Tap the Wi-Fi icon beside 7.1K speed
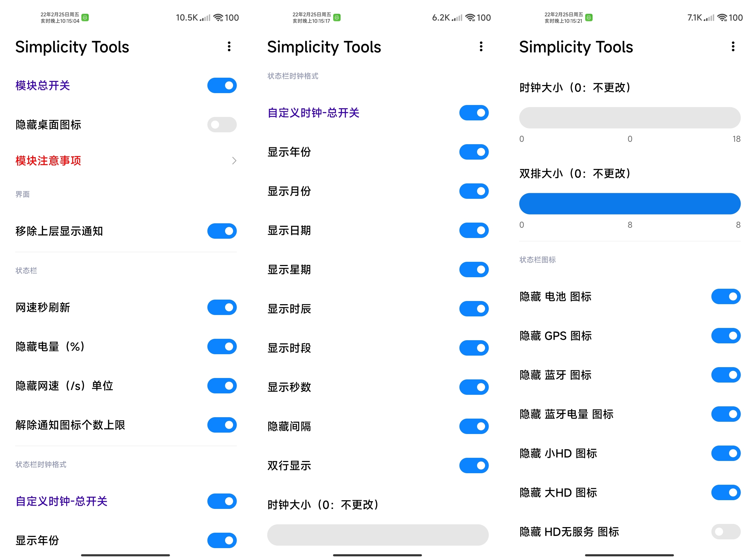The image size is (756, 560). [x=722, y=17]
